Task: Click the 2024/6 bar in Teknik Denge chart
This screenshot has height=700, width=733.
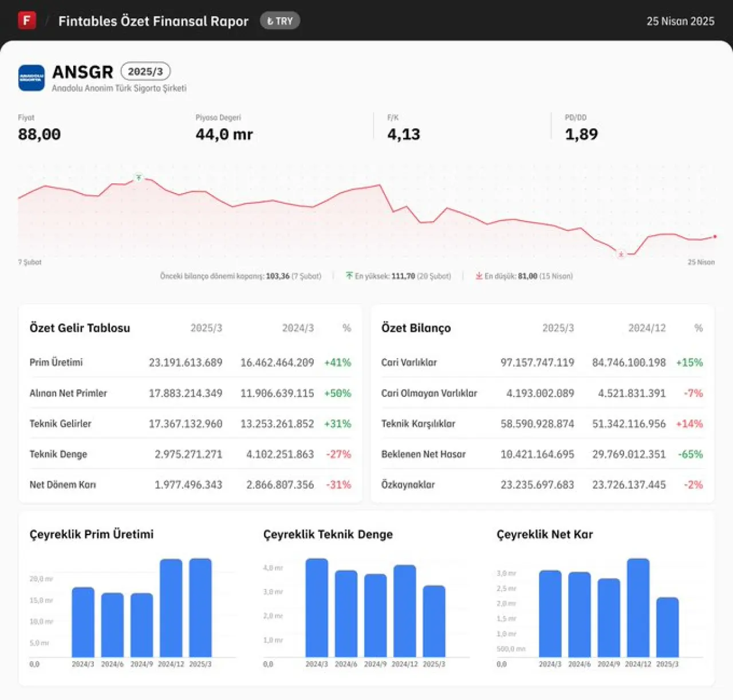Action: (x=346, y=614)
